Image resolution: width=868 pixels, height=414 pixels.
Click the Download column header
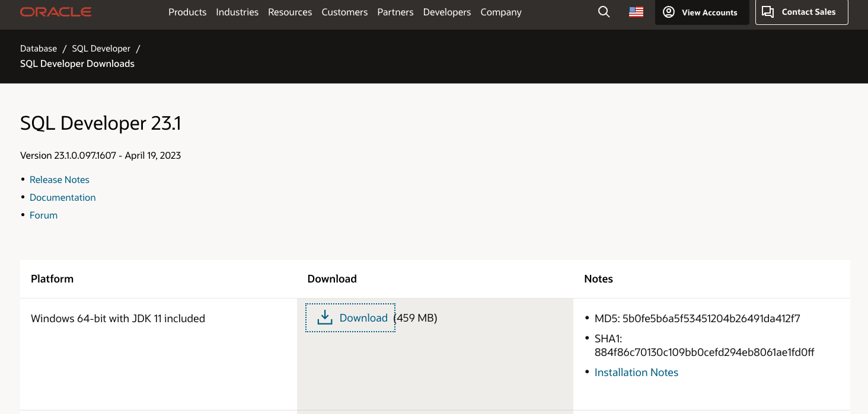point(332,279)
